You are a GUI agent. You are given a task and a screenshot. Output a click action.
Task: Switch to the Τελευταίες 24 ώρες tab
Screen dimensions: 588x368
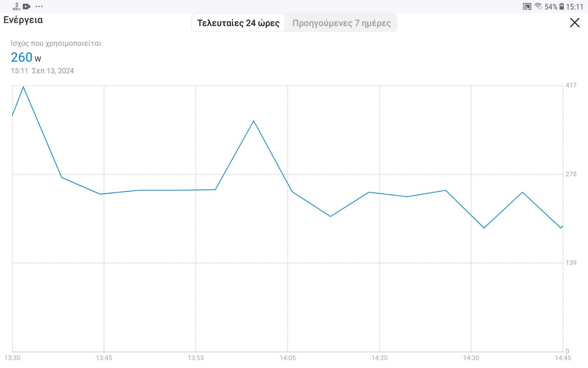pos(238,23)
